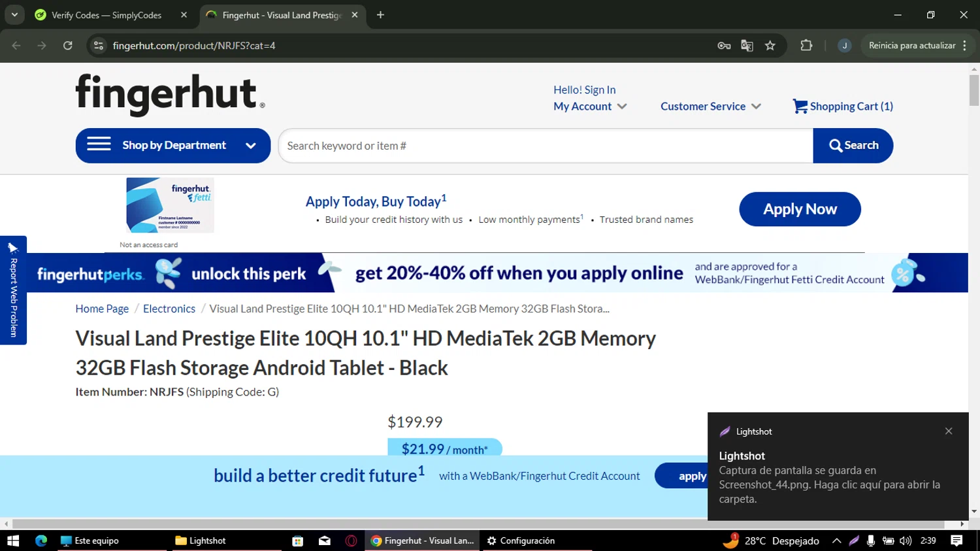Open a new browser tab
This screenshot has width=980, height=551.
pos(380,15)
